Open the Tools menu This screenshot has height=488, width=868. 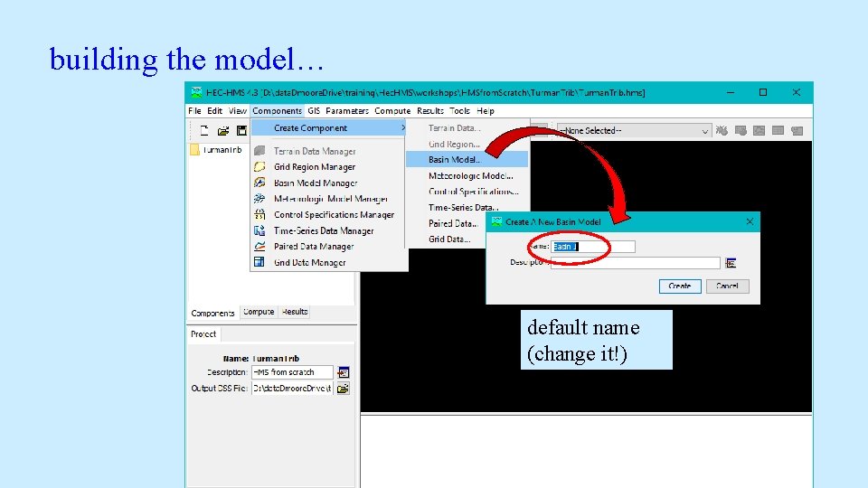pyautogui.click(x=459, y=110)
